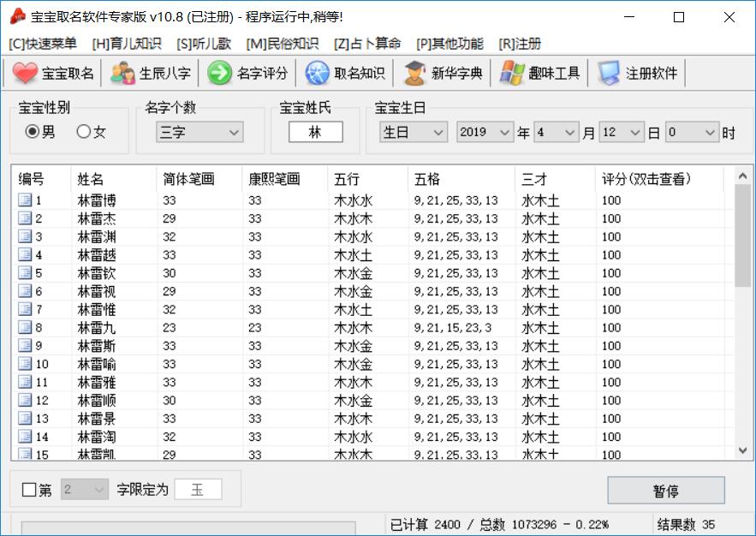Screen dimensions: 756x536
Task: Click the people icon for 生辰八字
Action: coord(122,74)
